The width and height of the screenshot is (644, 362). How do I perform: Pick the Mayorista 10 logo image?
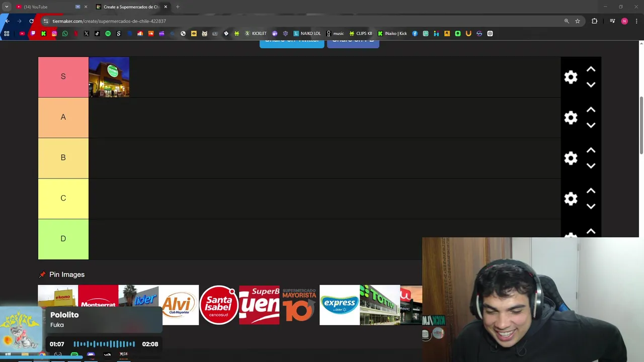tap(299, 305)
